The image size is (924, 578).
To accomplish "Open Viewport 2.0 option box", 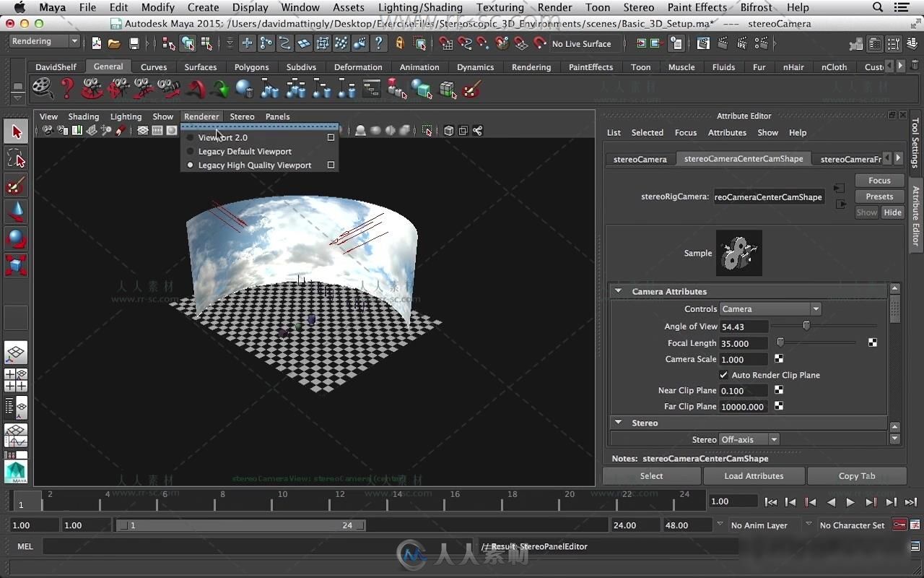I will pyautogui.click(x=331, y=137).
